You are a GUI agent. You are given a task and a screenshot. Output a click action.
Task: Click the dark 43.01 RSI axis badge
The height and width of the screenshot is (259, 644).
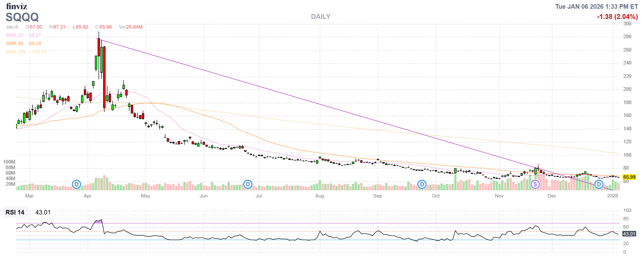point(629,234)
